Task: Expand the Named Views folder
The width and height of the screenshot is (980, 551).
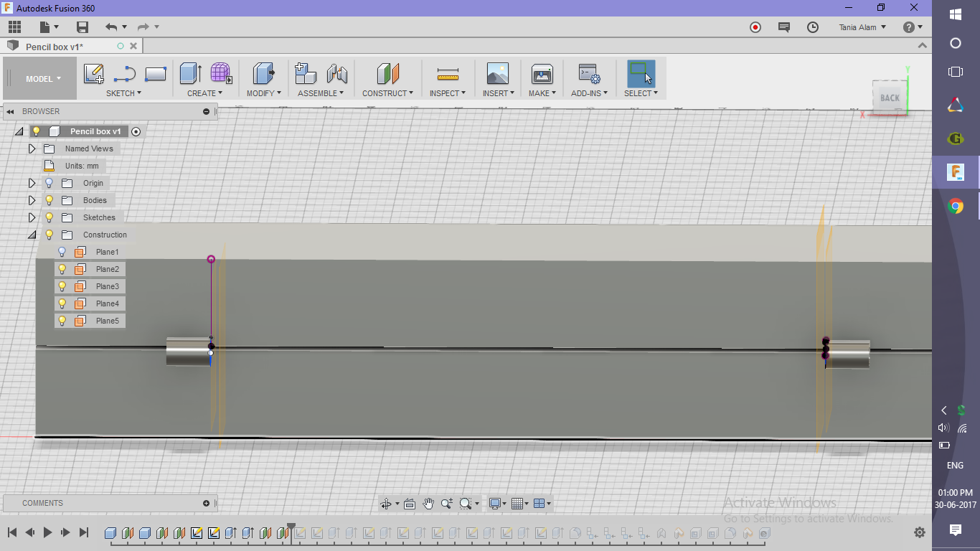Action: click(x=32, y=149)
